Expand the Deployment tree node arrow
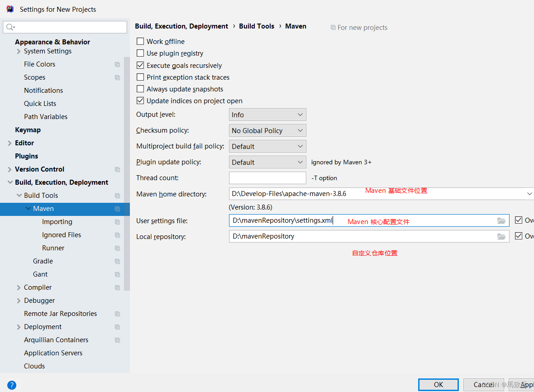This screenshot has width=534, height=392. [x=19, y=327]
